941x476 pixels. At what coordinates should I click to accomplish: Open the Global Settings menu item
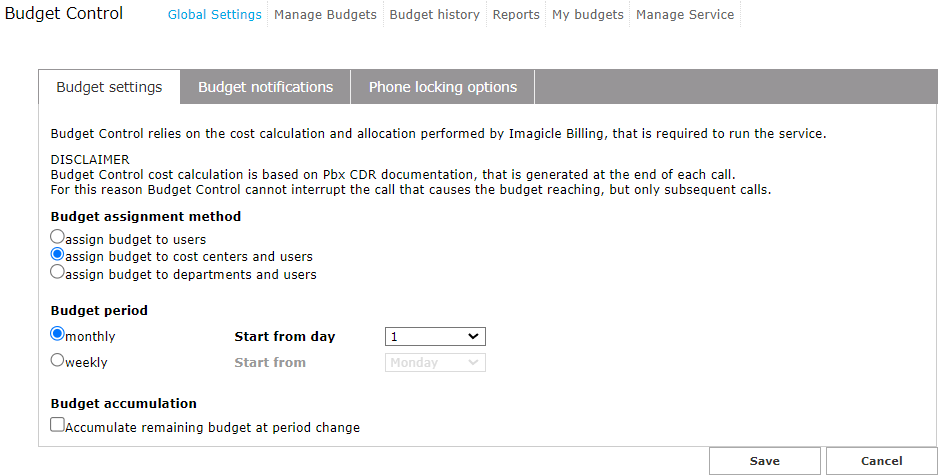coord(214,15)
